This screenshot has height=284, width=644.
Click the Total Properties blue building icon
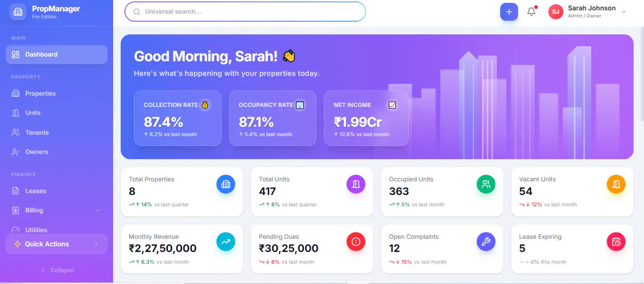(226, 184)
